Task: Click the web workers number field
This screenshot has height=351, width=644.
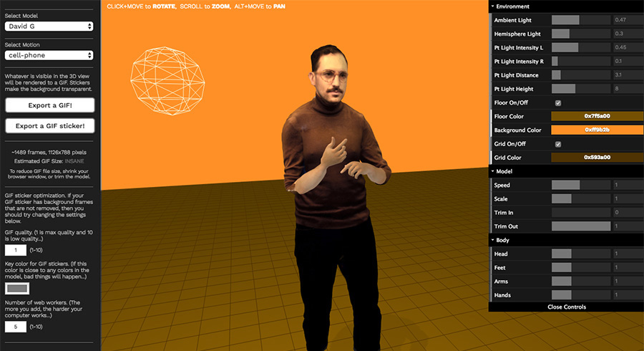Action: tap(16, 327)
